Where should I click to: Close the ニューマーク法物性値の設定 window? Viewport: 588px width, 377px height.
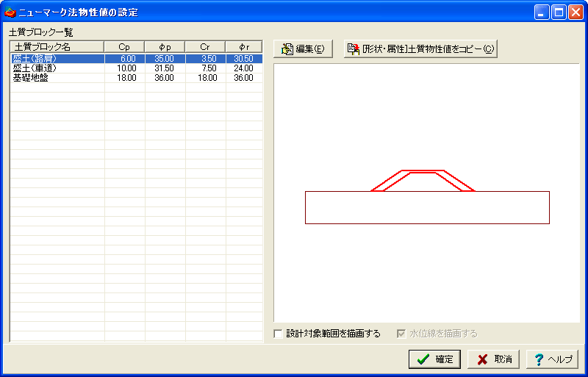click(x=576, y=12)
